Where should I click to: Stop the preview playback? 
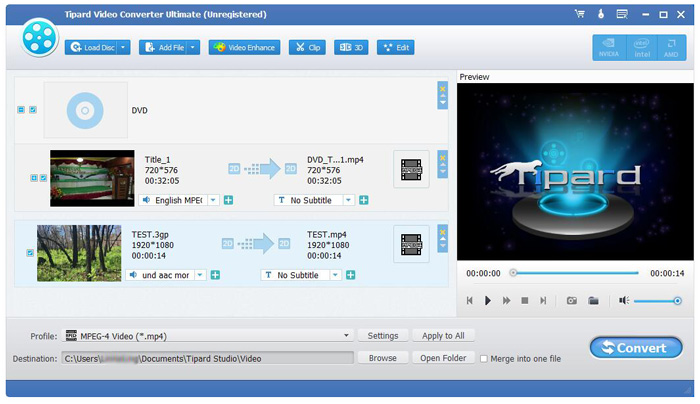[525, 300]
